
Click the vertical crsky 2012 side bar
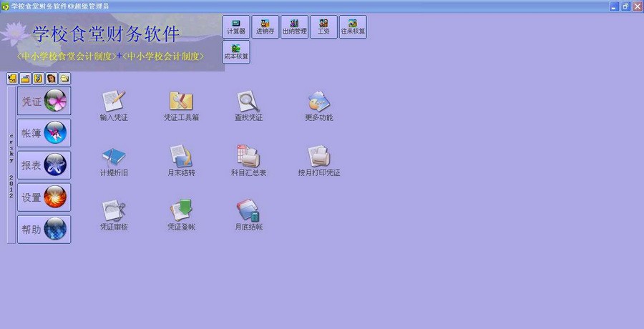point(11,164)
